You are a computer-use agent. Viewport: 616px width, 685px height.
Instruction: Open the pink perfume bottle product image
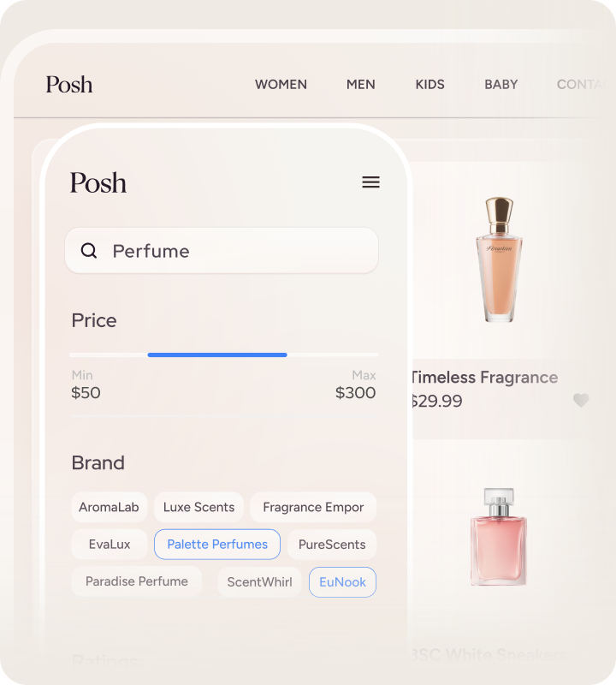pos(499,537)
